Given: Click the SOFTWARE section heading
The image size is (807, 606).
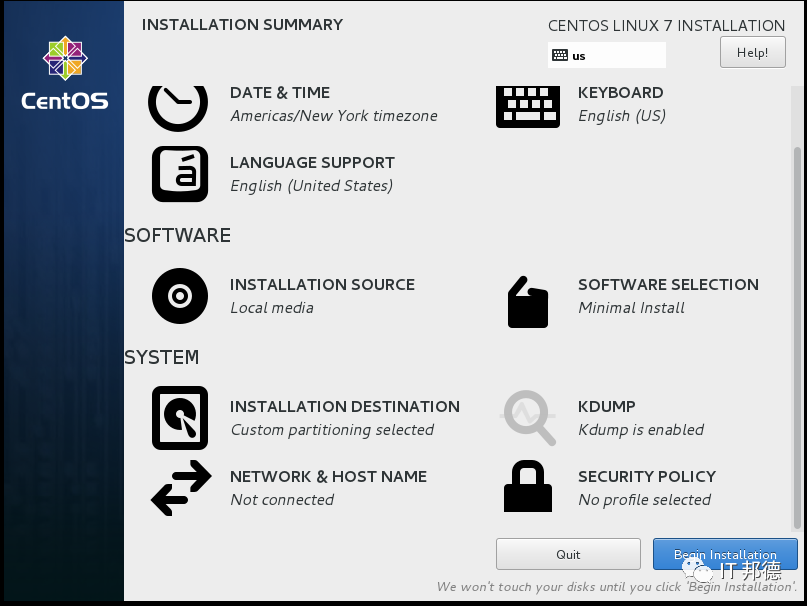Looking at the screenshot, I should (178, 235).
